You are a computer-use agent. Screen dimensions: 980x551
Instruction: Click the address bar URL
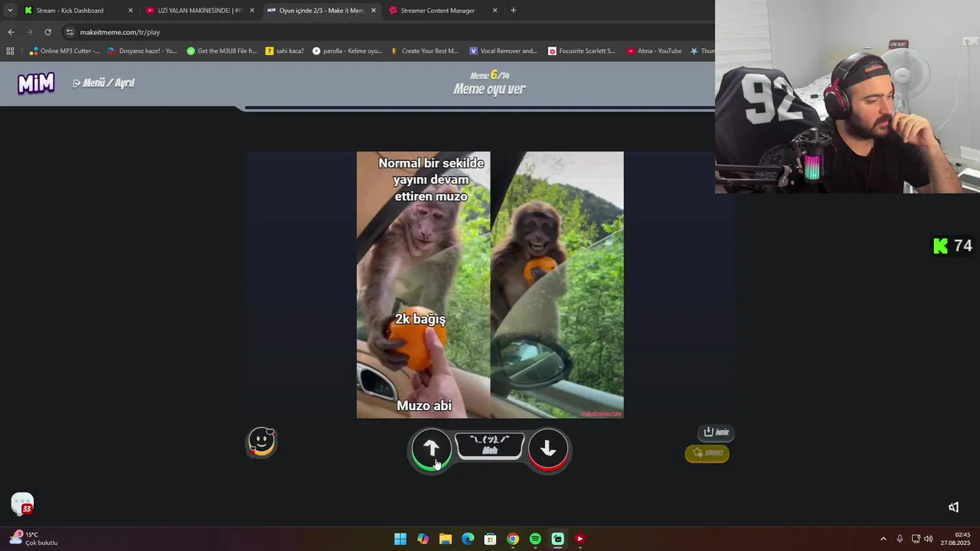click(120, 32)
